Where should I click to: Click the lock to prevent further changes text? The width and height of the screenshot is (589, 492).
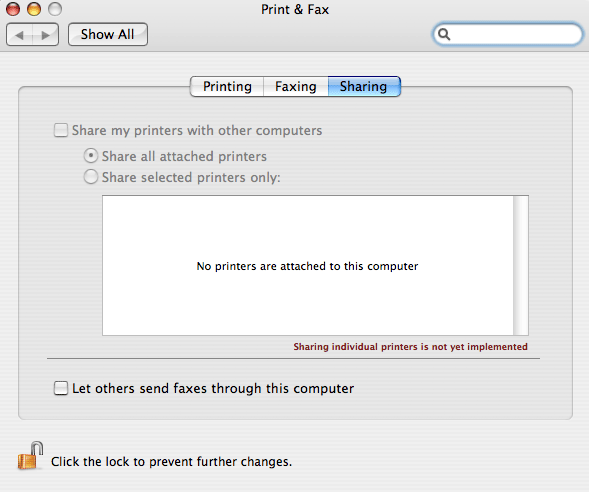171,462
